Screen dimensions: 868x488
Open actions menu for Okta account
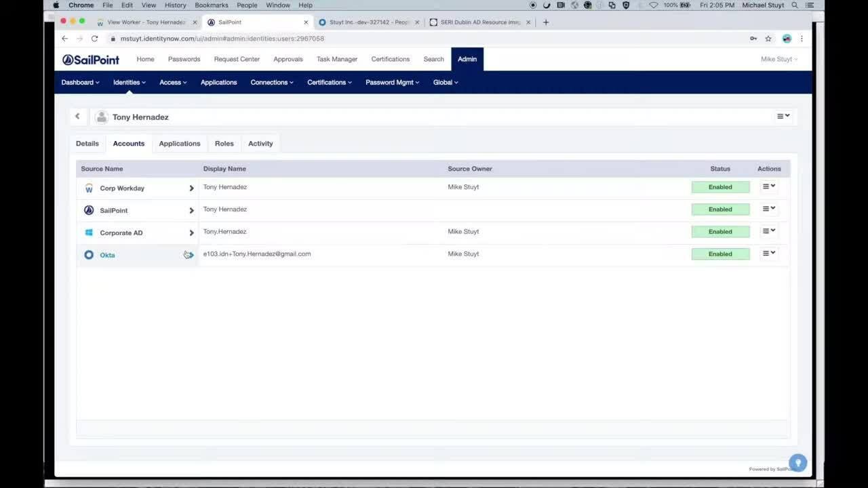[768, 253]
